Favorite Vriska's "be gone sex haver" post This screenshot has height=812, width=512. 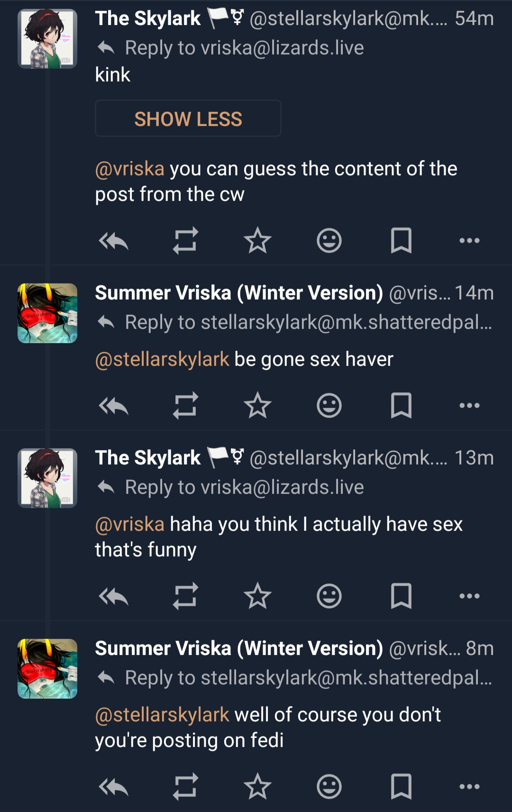(257, 406)
